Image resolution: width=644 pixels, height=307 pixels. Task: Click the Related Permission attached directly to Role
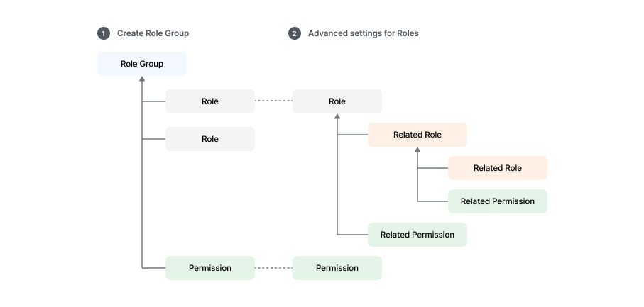tap(417, 235)
